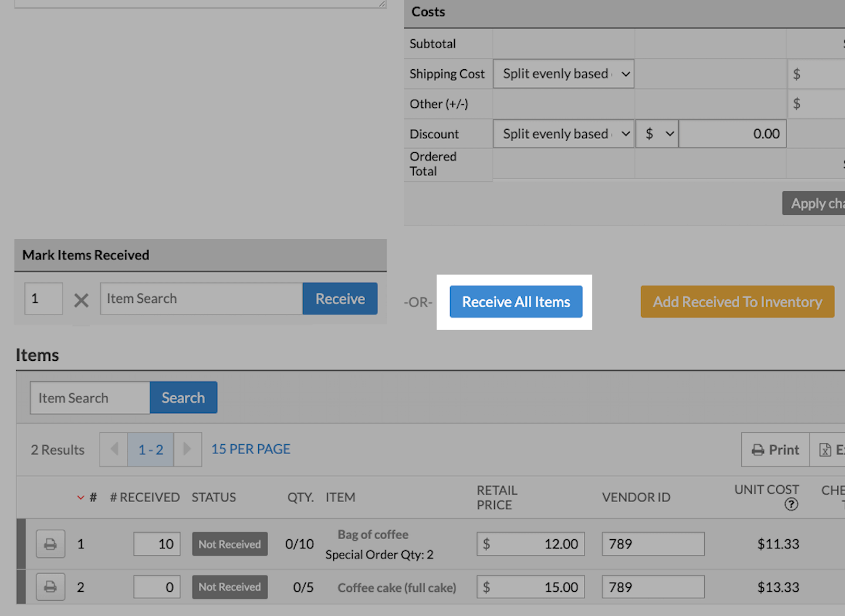This screenshot has height=616, width=845.
Task: Click Unit Cost help question mark icon
Action: pyautogui.click(x=791, y=505)
